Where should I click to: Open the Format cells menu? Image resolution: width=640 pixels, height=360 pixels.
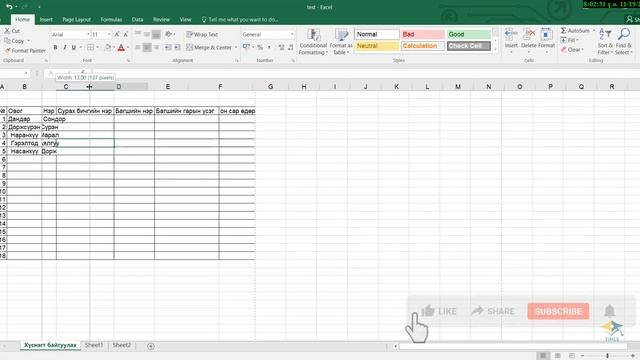point(547,41)
